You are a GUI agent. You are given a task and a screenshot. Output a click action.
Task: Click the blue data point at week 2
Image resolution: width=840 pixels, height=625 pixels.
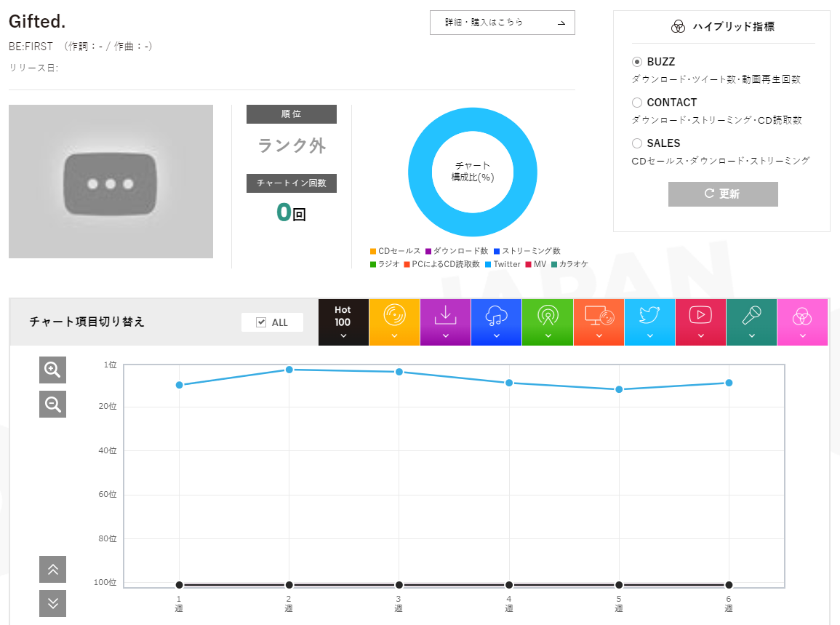click(x=289, y=370)
